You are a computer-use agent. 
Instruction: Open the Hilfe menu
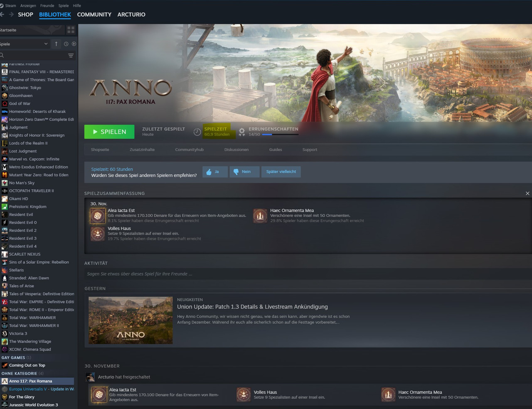pos(77,5)
